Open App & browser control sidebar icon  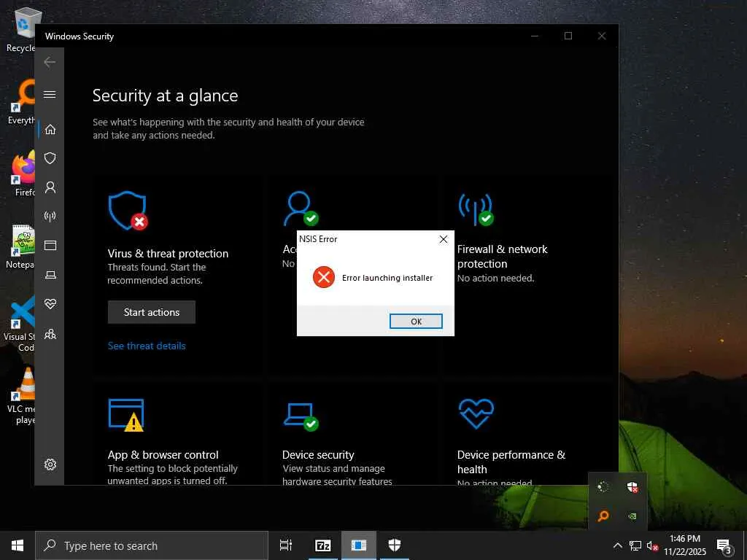[x=50, y=245]
